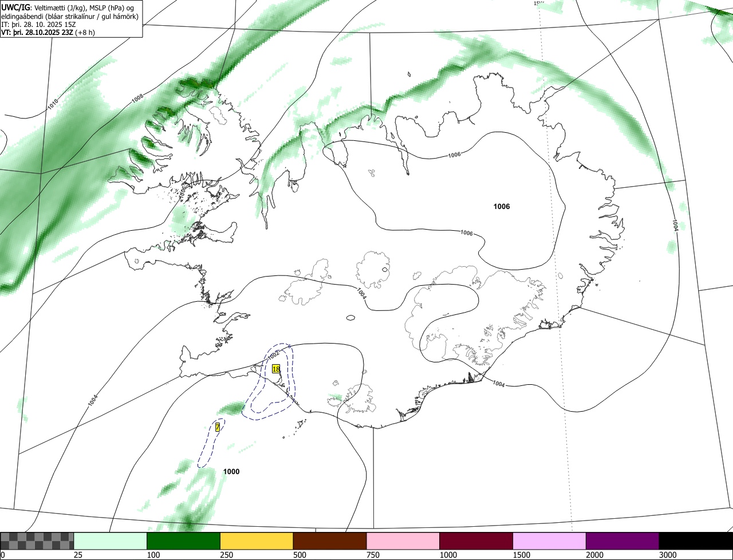The width and height of the screenshot is (733, 560).
Task: Select the lavender 1500–2000 legend swatch
Action: [549, 541]
